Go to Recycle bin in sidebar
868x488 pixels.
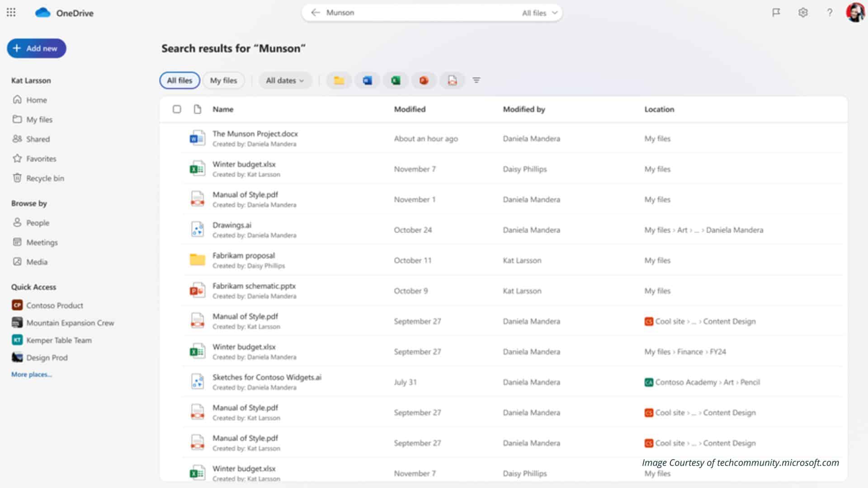pyautogui.click(x=45, y=178)
